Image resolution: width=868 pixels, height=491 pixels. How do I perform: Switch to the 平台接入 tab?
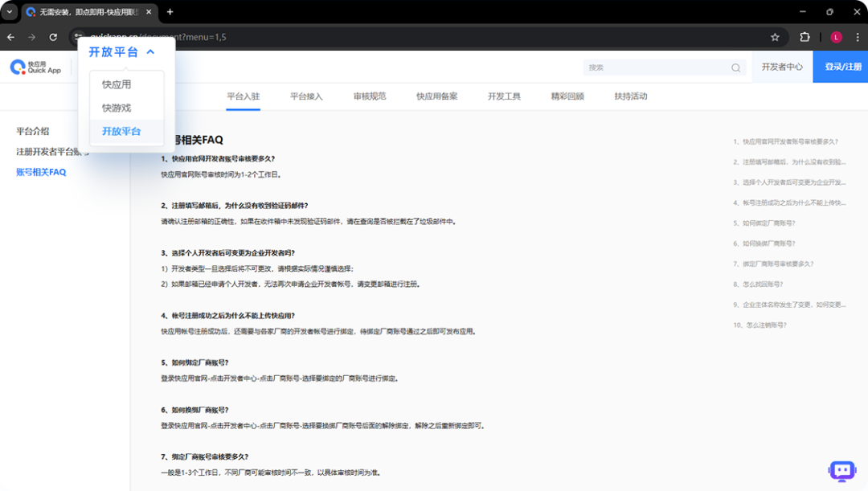pyautogui.click(x=306, y=96)
